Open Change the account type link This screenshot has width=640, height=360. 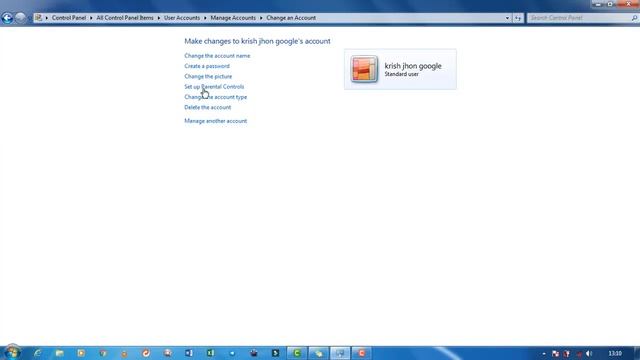pyautogui.click(x=216, y=97)
